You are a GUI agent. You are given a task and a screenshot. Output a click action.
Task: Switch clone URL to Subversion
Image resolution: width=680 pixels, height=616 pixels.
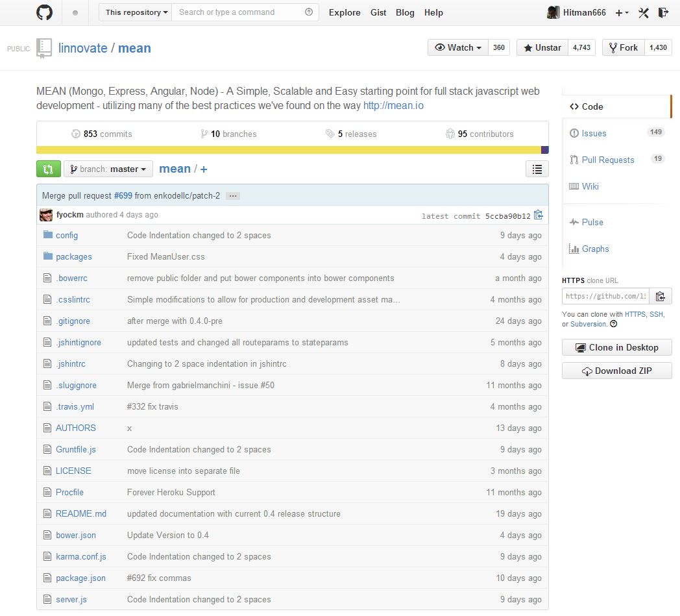tap(588, 324)
